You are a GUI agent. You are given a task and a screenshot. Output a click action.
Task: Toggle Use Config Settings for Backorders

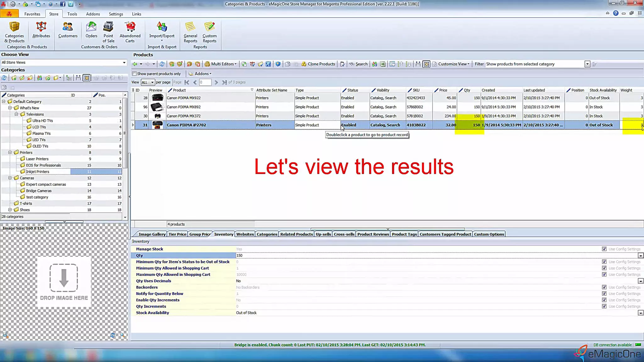[x=604, y=287]
